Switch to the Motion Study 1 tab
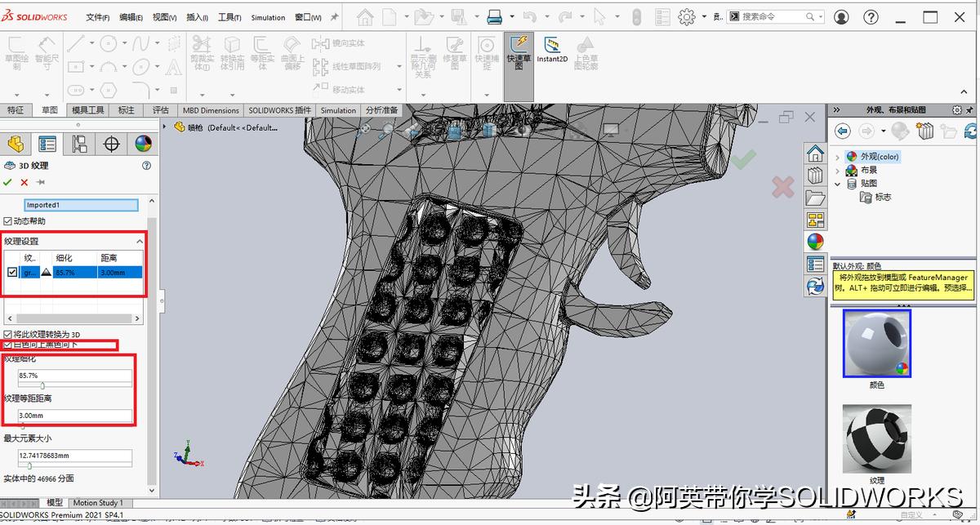This screenshot has height=525, width=980. coord(98,503)
